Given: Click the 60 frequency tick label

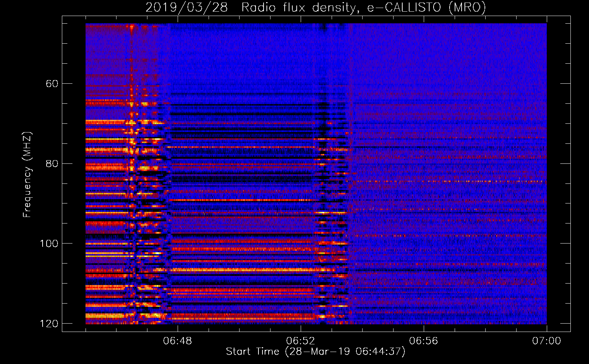Looking at the screenshot, I should coord(52,84).
